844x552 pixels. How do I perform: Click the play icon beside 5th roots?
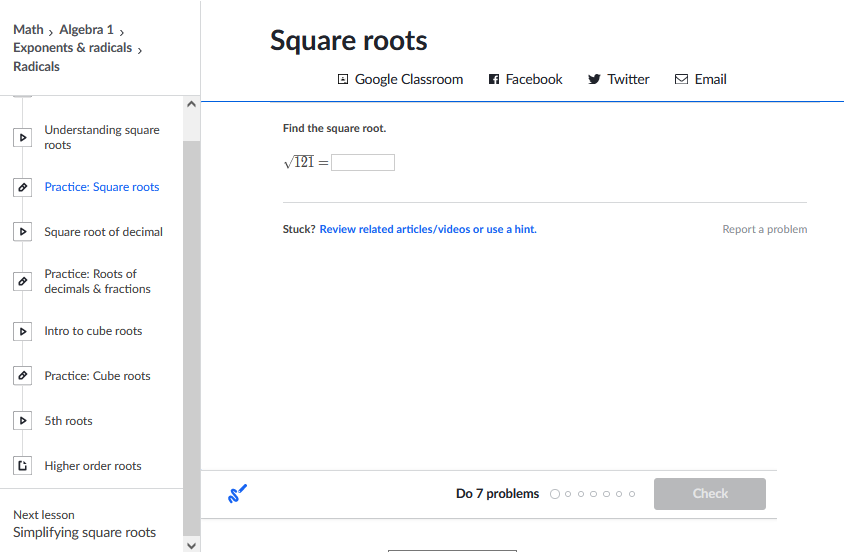point(23,421)
